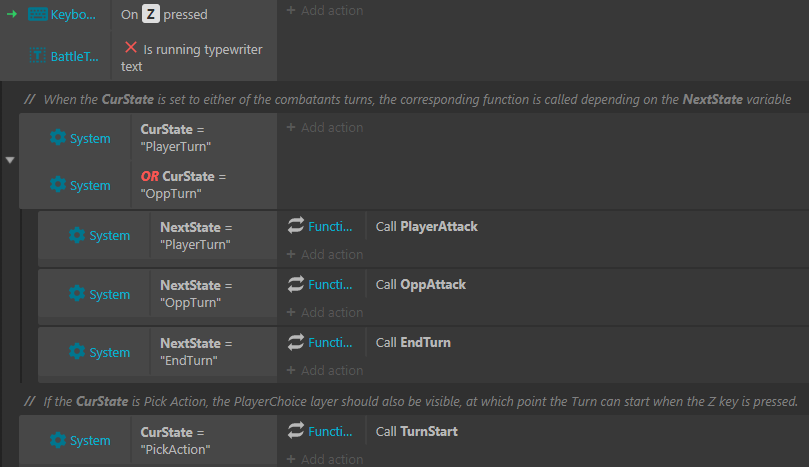Select the NextState = "OppTurn" condition
This screenshot has width=809, height=467.
pos(214,294)
